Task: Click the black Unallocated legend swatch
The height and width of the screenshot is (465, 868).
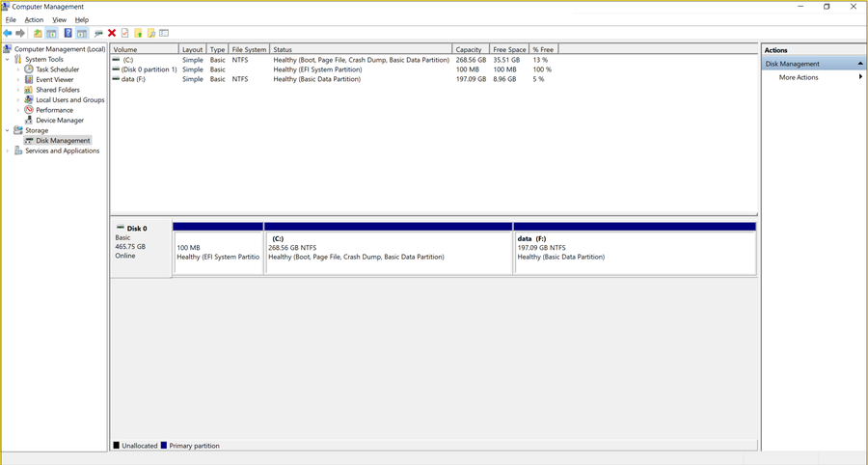Action: click(x=117, y=445)
